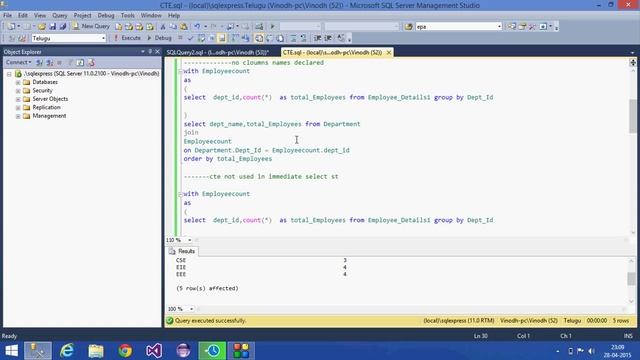The height and width of the screenshot is (360, 640).
Task: Click the Paste icon in toolbar
Action: (184, 27)
